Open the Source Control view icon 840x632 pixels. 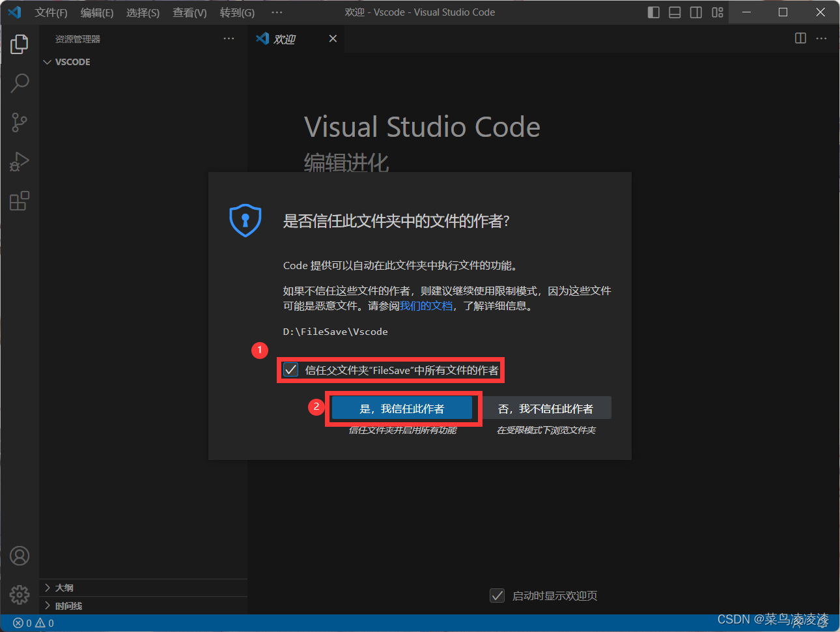[20, 122]
